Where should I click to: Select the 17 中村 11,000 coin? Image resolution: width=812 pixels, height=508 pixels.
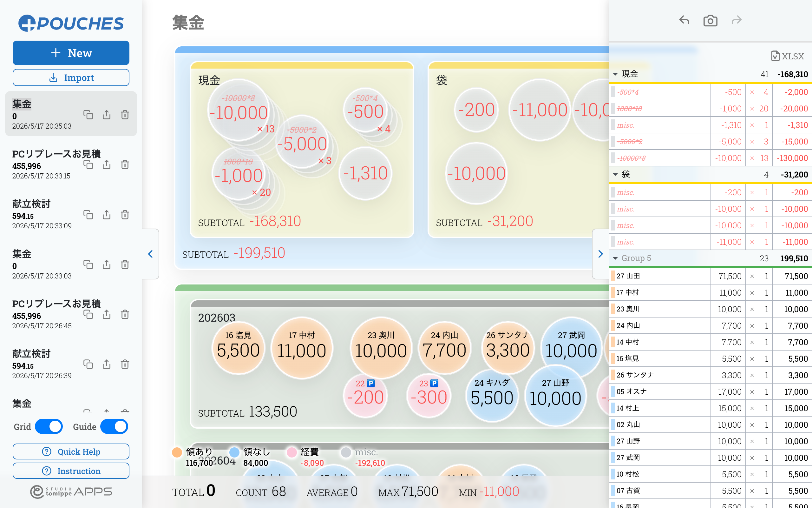pos(302,348)
